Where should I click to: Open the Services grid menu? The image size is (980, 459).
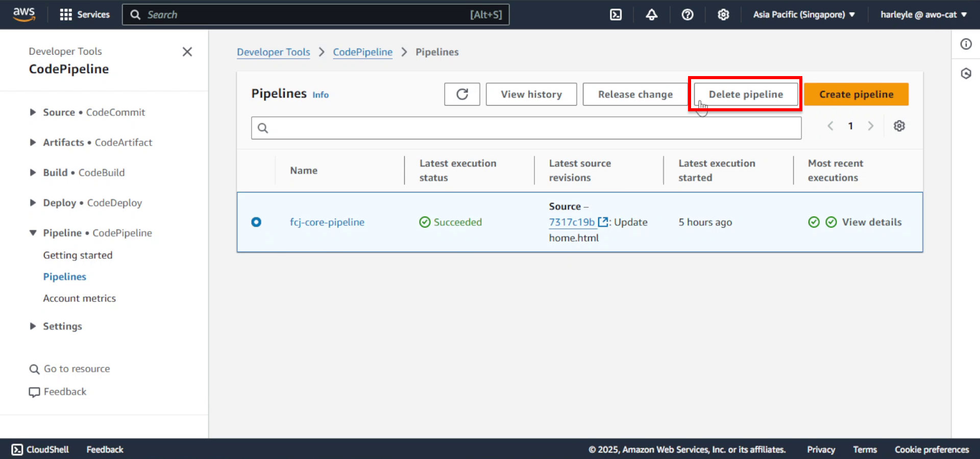tap(85, 14)
